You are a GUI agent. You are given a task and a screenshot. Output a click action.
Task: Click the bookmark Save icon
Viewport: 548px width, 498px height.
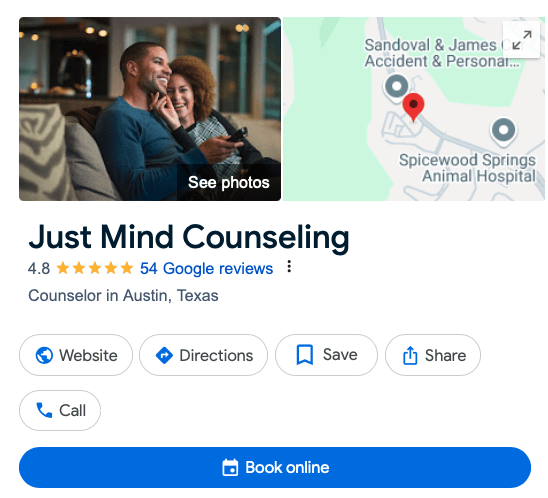pos(305,355)
